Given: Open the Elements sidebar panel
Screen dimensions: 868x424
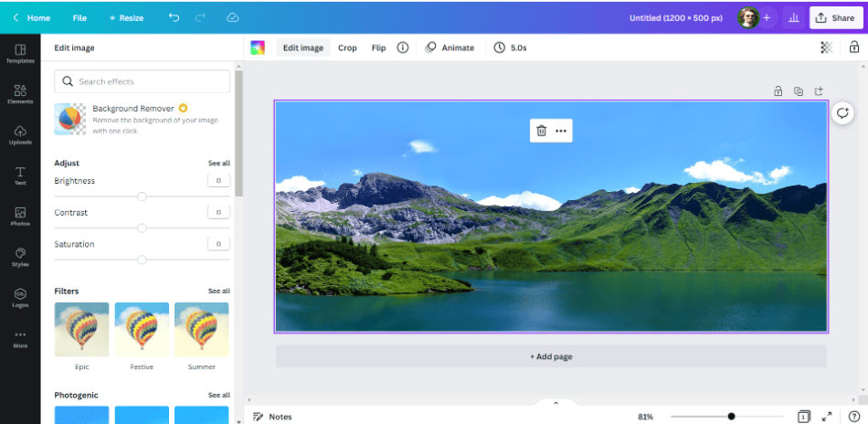Looking at the screenshot, I should [20, 95].
